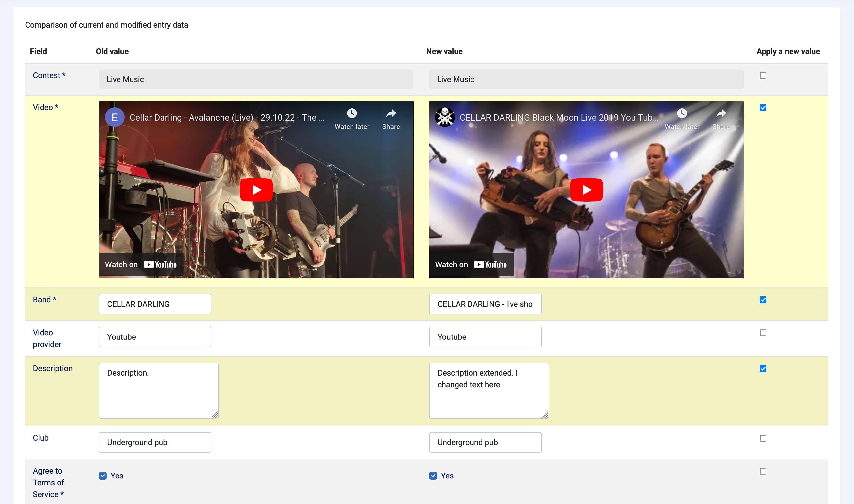Click new Club field 'Underground pub'
Screen dimensions: 854x504
click(x=485, y=442)
